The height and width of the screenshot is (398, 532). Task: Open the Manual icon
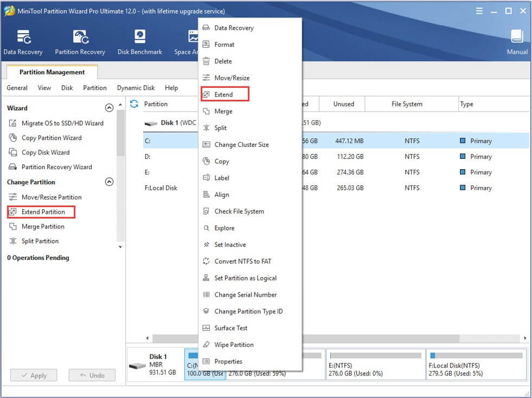coord(517,42)
